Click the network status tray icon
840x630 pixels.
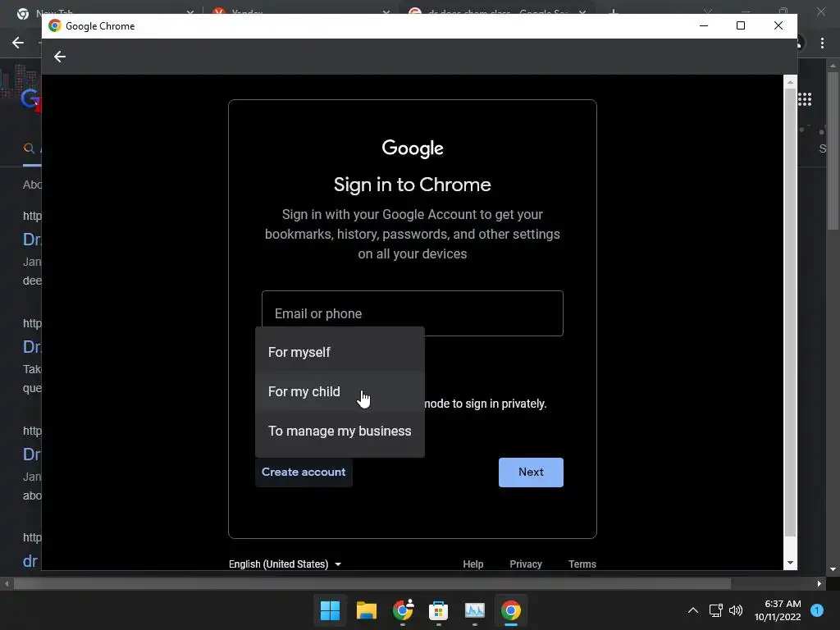click(715, 610)
